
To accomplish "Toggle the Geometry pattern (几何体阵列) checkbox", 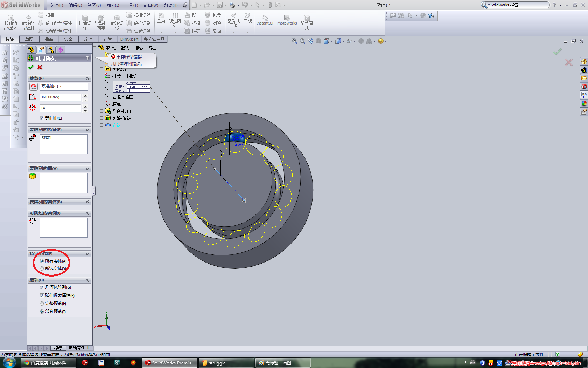I will click(42, 287).
